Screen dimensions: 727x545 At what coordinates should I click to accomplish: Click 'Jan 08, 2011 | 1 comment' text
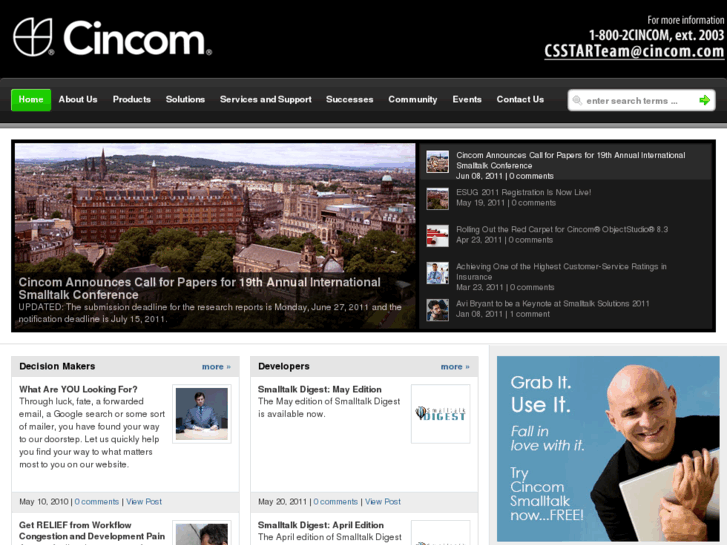[x=503, y=314]
